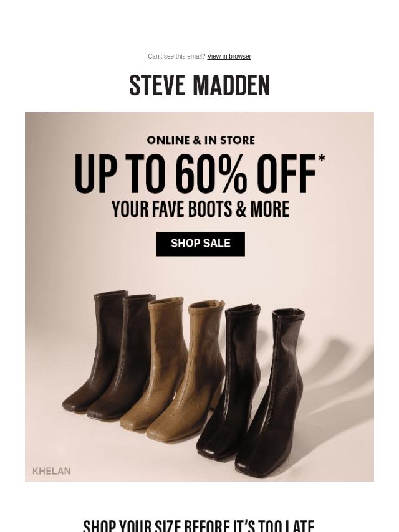Click the KHELAN product name label
Viewport: 399px width, 532px height.
point(52,471)
